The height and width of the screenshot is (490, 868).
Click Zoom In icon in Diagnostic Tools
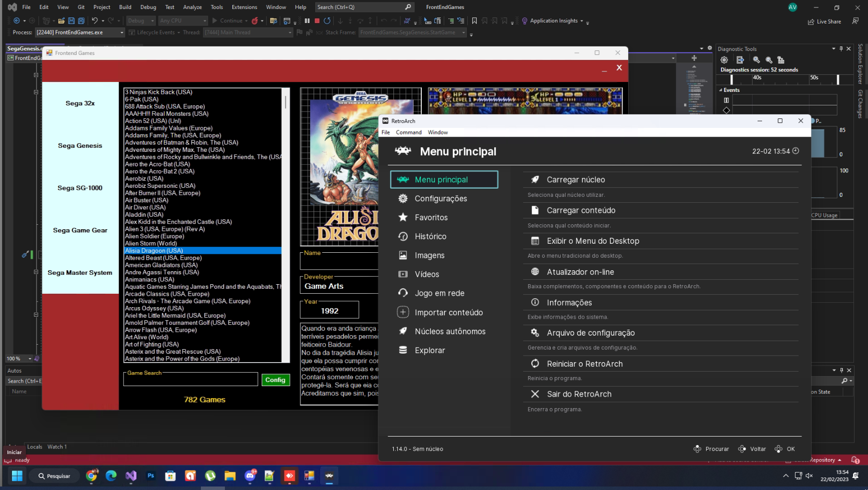click(x=757, y=60)
